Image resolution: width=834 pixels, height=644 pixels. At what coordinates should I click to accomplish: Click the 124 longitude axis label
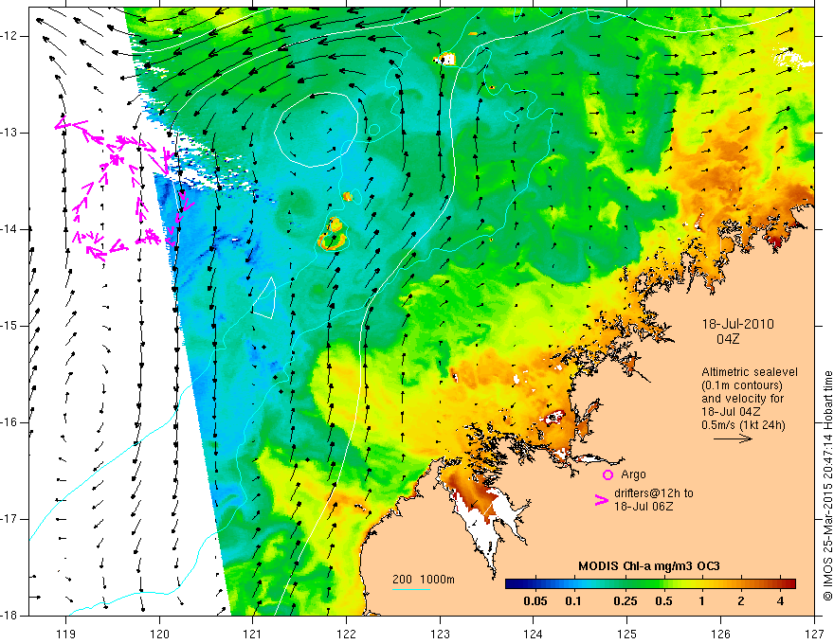coord(534,634)
